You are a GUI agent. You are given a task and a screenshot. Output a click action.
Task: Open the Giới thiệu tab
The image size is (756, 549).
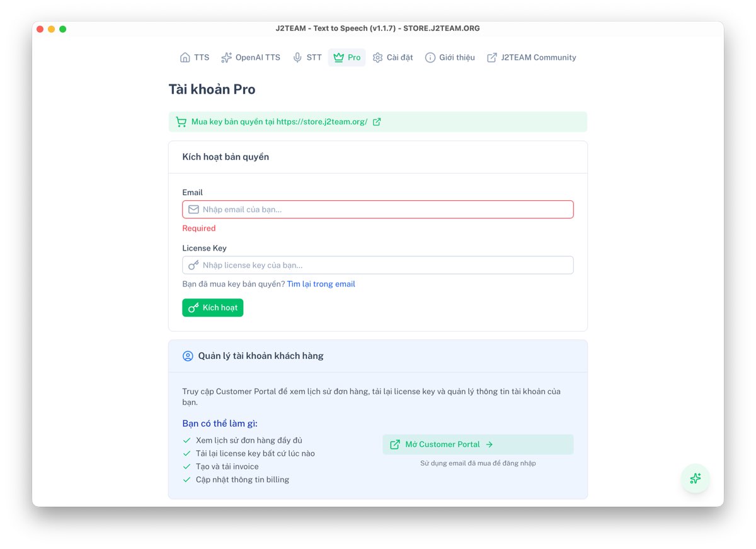457,57
